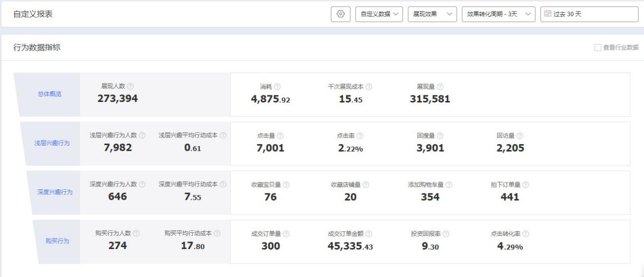Click the 20 收藏店铺量 value

[351, 197]
